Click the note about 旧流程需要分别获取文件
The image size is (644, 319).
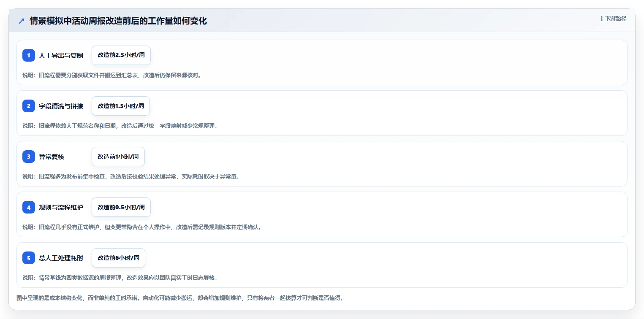pyautogui.click(x=112, y=76)
